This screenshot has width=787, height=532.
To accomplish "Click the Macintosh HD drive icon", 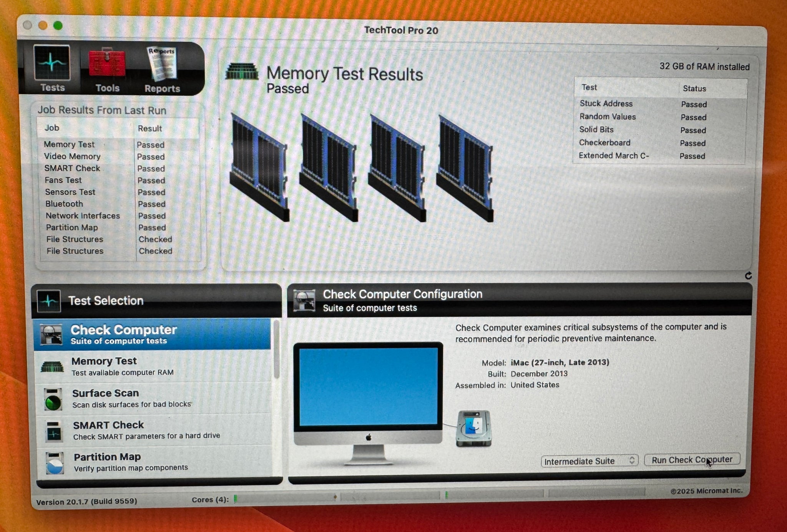I will (x=473, y=428).
